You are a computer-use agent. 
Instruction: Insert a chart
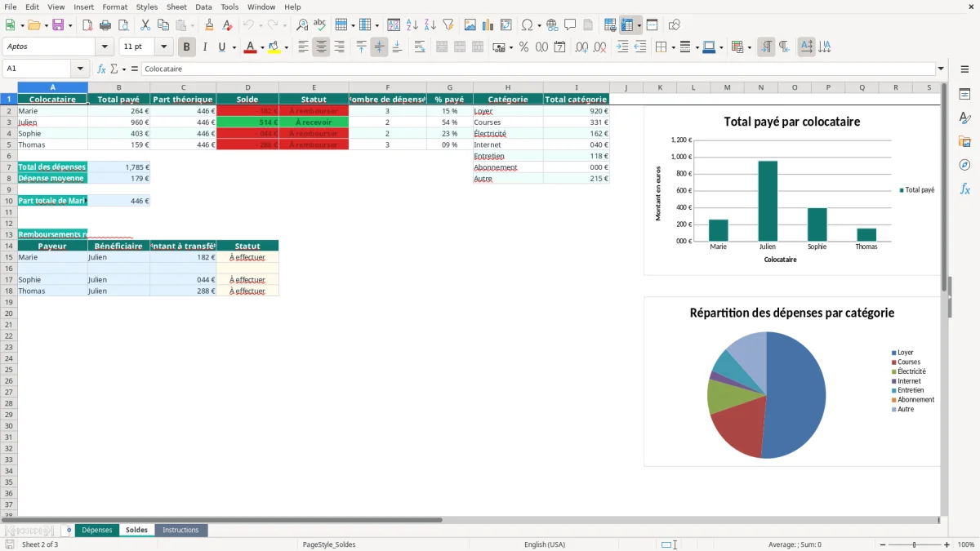coord(488,25)
